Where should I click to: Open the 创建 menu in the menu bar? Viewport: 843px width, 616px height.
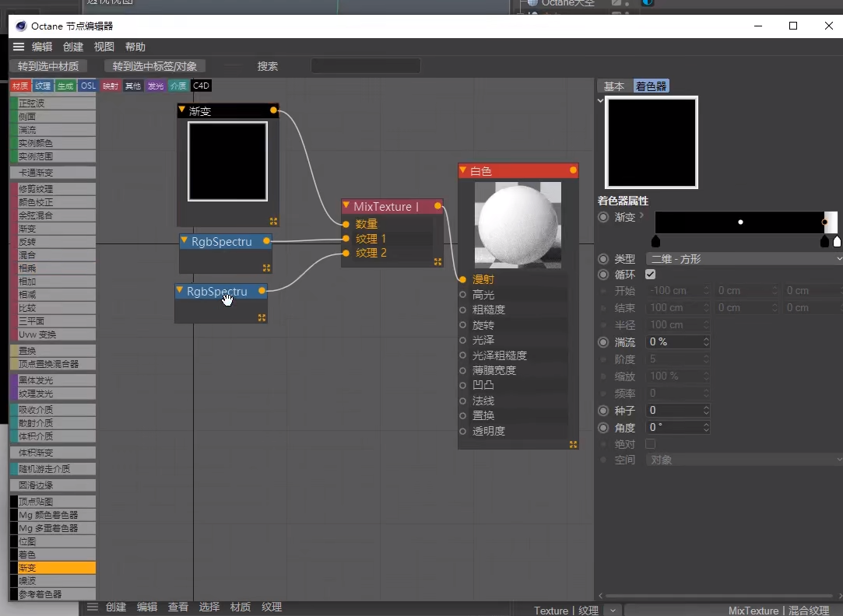(72, 47)
